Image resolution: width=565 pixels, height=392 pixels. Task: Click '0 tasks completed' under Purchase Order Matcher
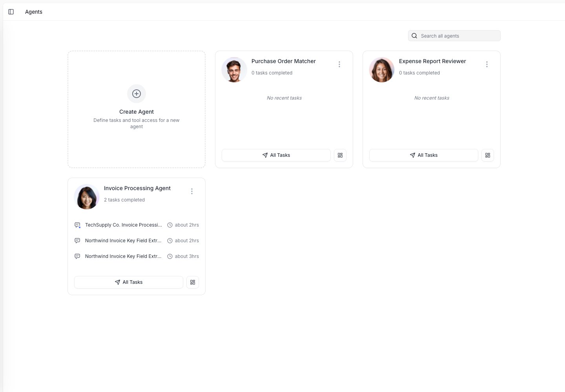[x=272, y=73]
